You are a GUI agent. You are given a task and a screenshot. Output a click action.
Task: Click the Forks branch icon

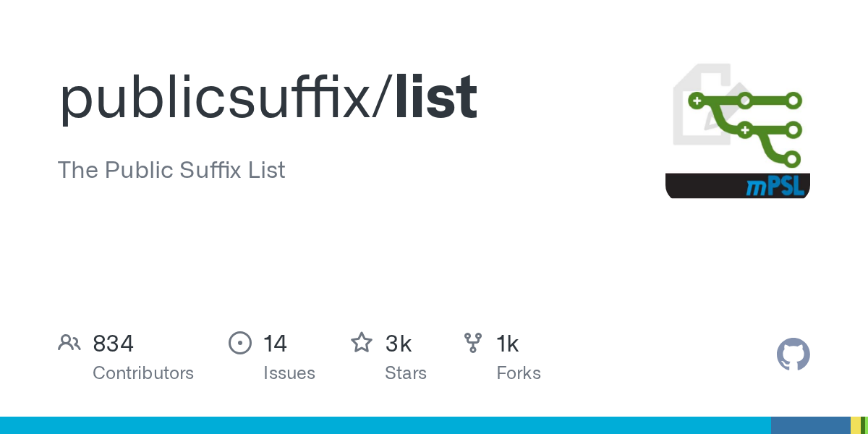click(x=473, y=343)
